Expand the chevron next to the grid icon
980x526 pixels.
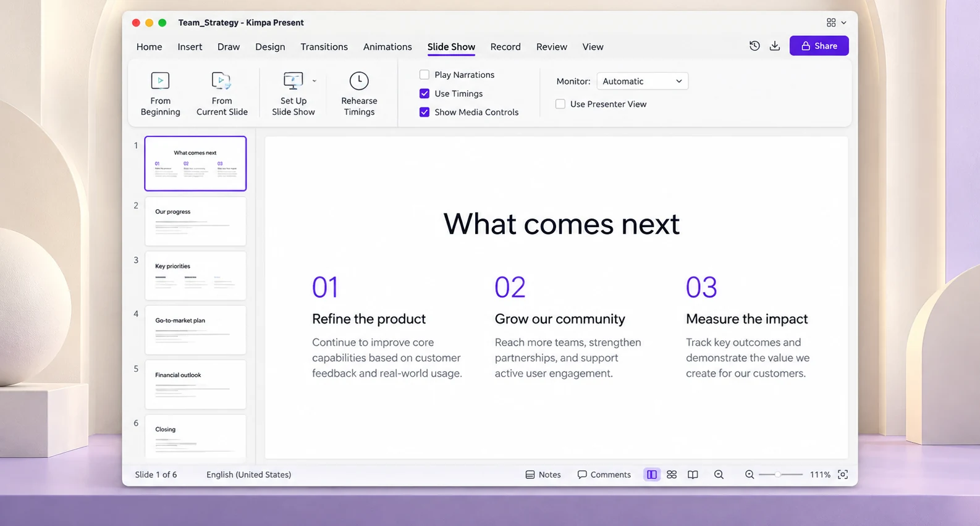tap(844, 23)
